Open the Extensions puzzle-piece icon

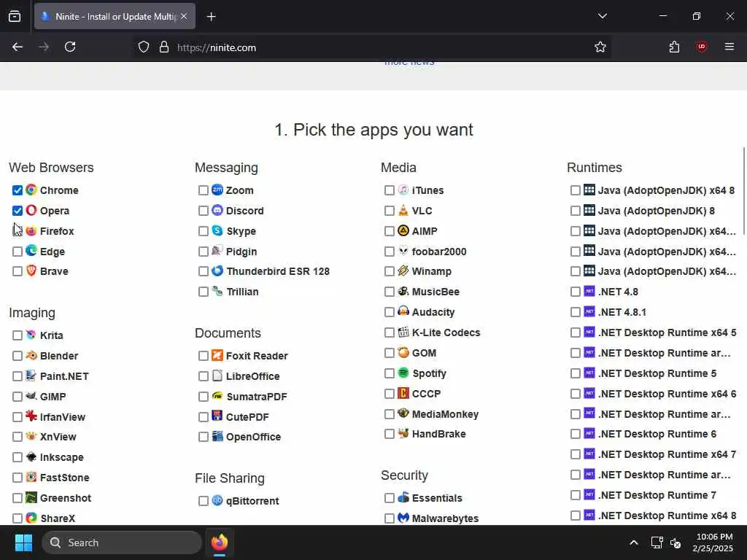coord(674,47)
